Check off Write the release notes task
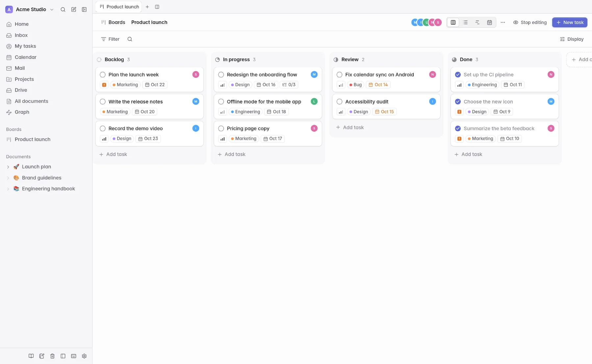 103,102
